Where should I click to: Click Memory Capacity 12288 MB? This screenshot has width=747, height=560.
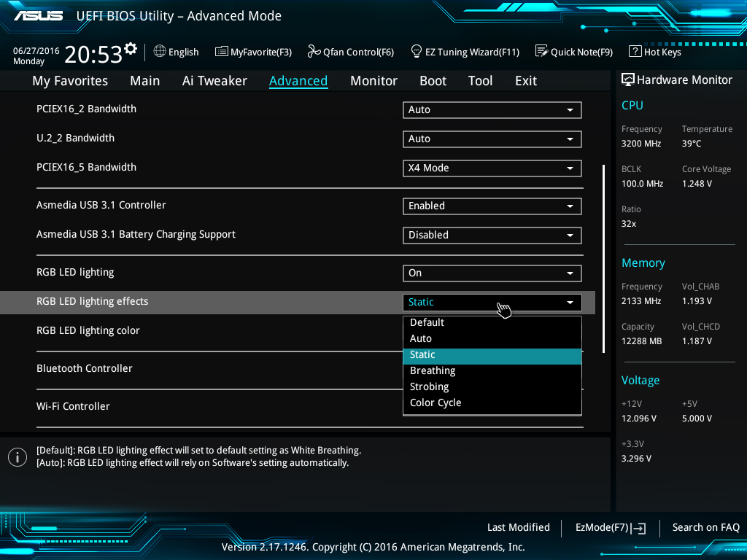point(642,341)
